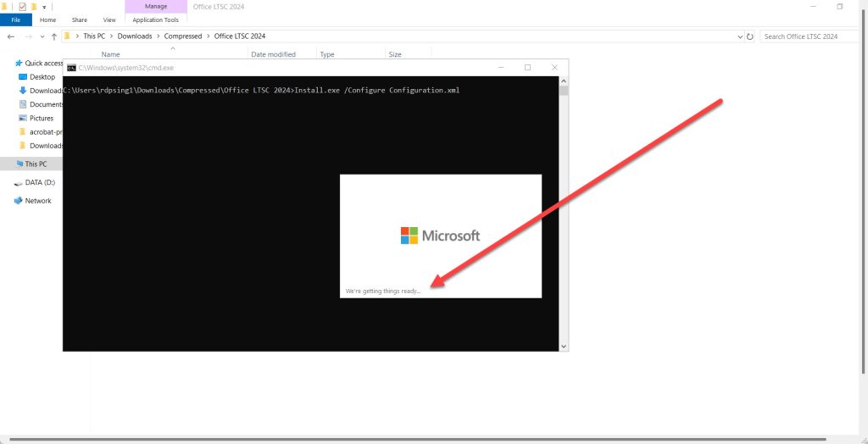Expand the recent locations dropdown arrow
This screenshot has width=868, height=444.
(x=42, y=36)
